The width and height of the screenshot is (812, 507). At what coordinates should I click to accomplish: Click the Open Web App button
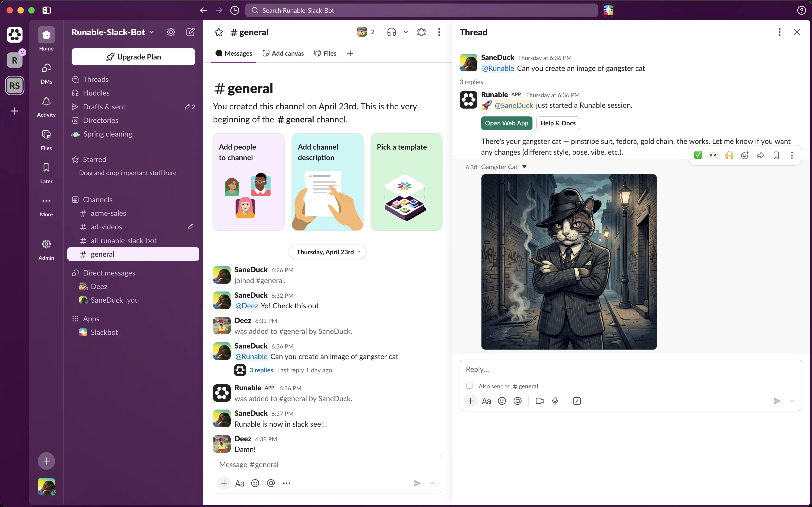point(507,123)
